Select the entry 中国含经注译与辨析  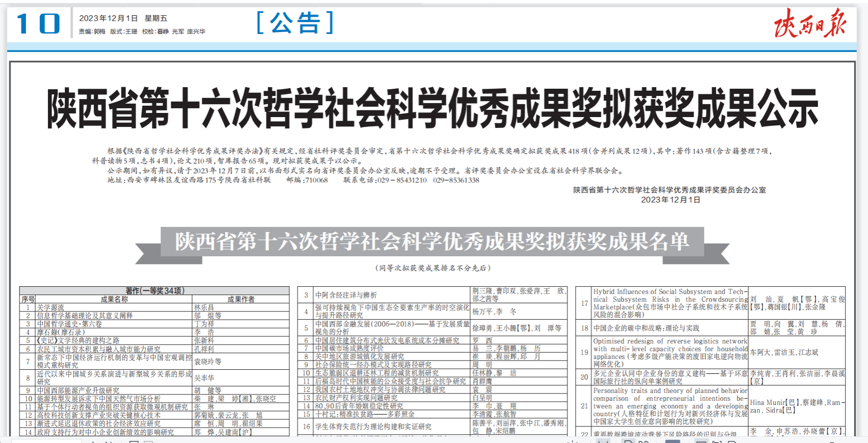(x=346, y=295)
